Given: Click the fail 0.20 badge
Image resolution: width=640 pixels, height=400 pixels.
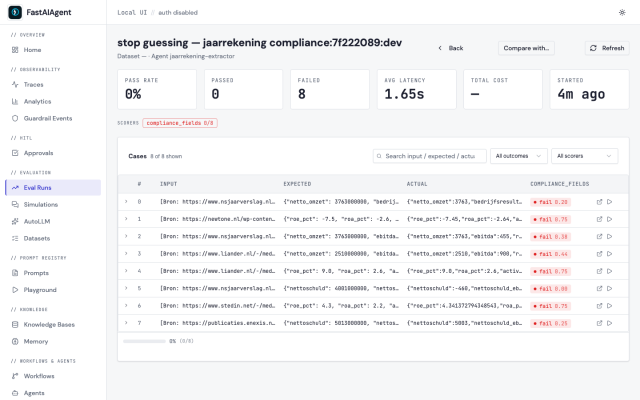Looking at the screenshot, I should [550, 202].
